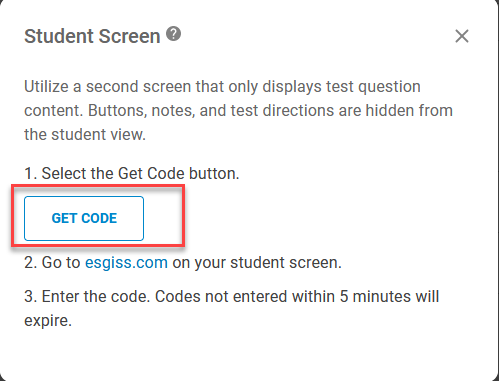
Task: Select the 'Utilize a second screen' description line
Action: tap(222, 87)
